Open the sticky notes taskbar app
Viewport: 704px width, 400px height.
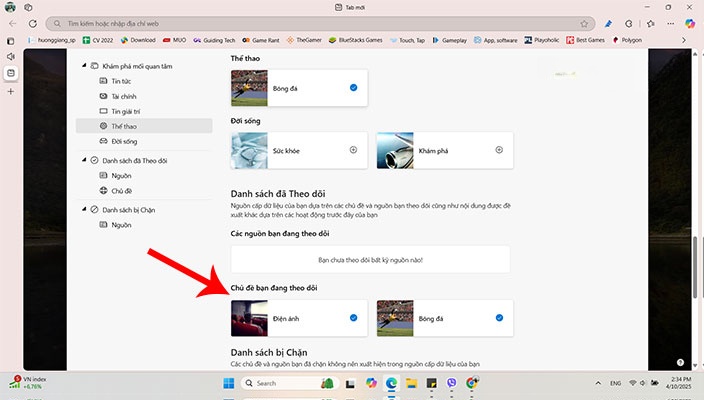pos(431,383)
